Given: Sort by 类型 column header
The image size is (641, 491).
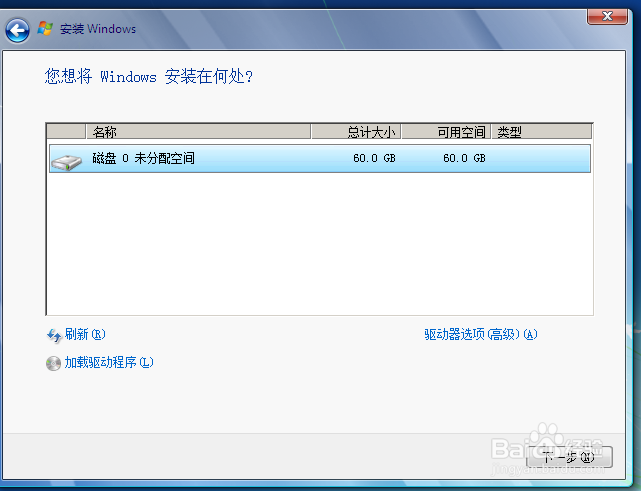Looking at the screenshot, I should [x=542, y=132].
